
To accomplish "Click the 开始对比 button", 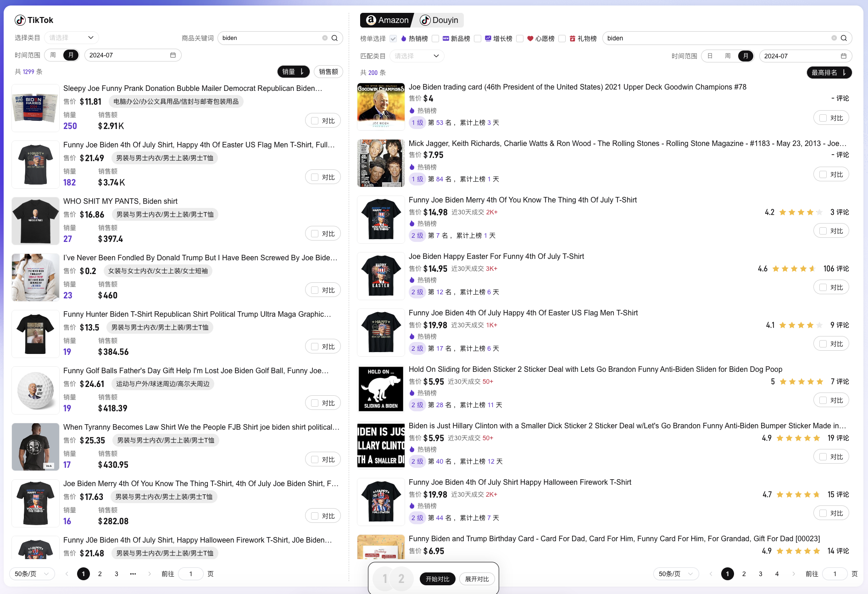I will pyautogui.click(x=437, y=579).
